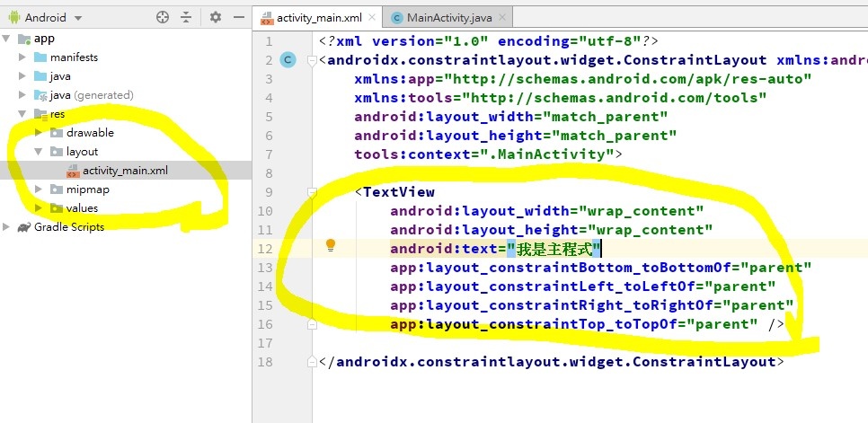Expand the java (generated) folder

tap(22, 94)
